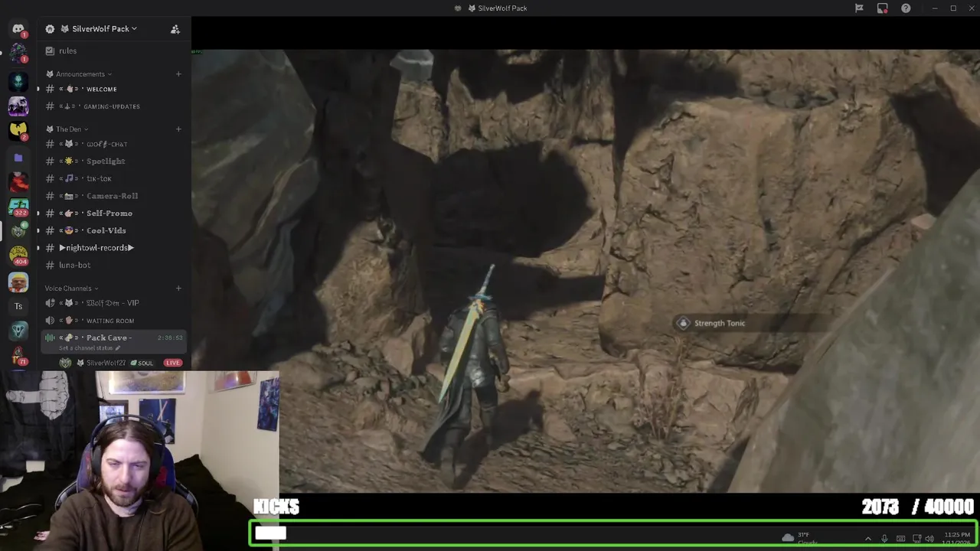Screen dimensions: 980x551
Task: Click the SOUL tag next to SilverWolf127
Action: [142, 363]
